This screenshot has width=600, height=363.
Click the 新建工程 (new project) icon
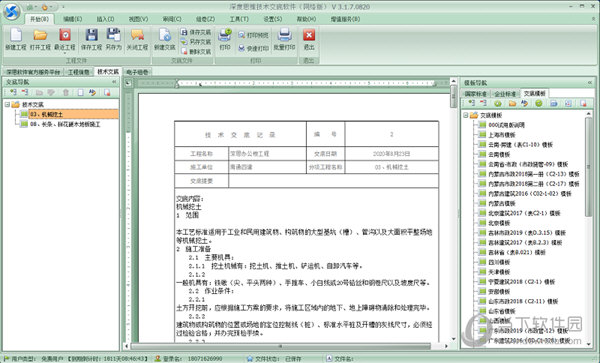(x=16, y=35)
